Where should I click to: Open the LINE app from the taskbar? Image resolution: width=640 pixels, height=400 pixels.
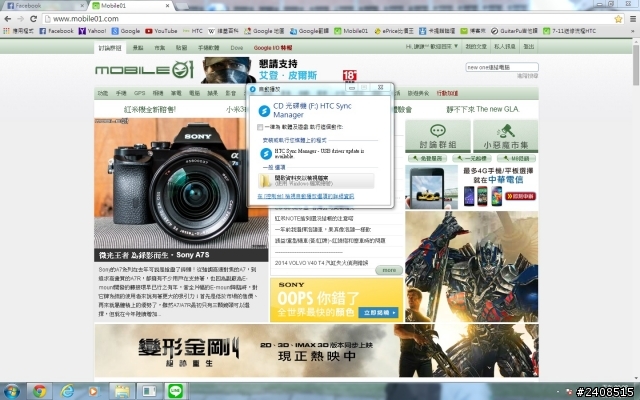176,391
